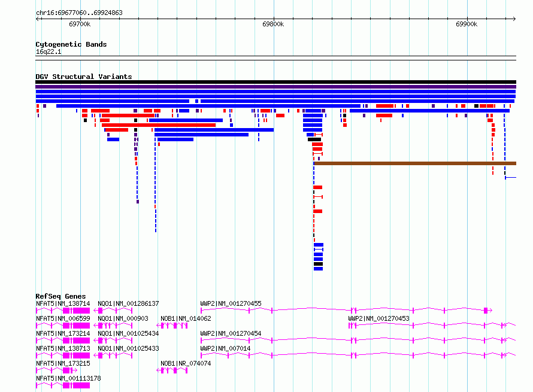Open the NFAT5|NM_138713 gene label

(63, 348)
